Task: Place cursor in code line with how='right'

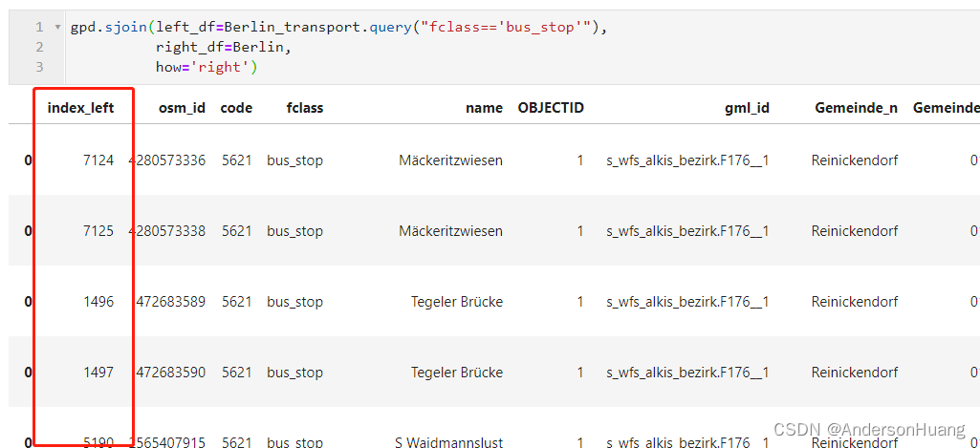Action: click(207, 67)
